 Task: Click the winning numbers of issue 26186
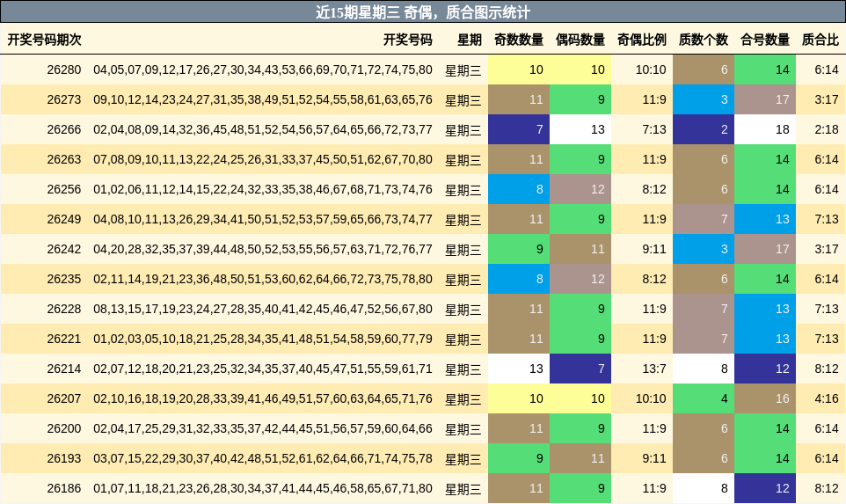click(x=263, y=488)
